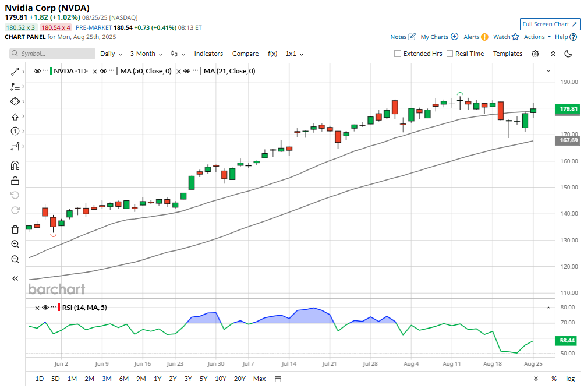584x392 pixels.
Task: Open the Indicators menu
Action: 208,54
